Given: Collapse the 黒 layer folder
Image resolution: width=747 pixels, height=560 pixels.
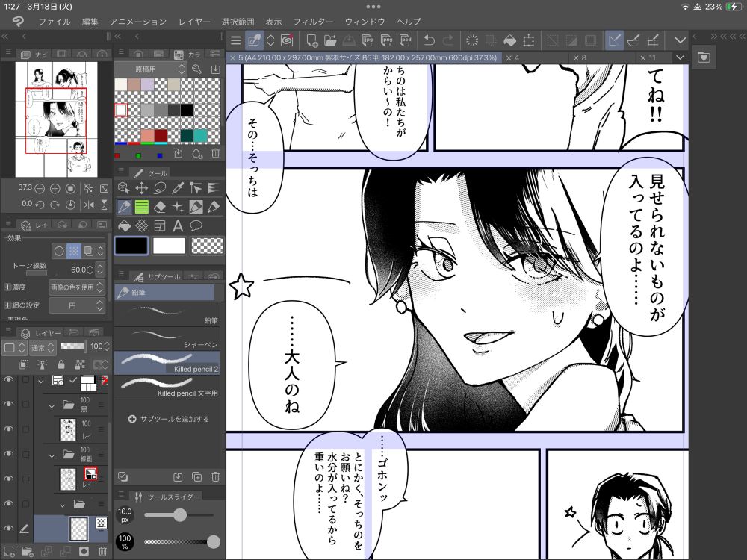Looking at the screenshot, I should click(52, 405).
